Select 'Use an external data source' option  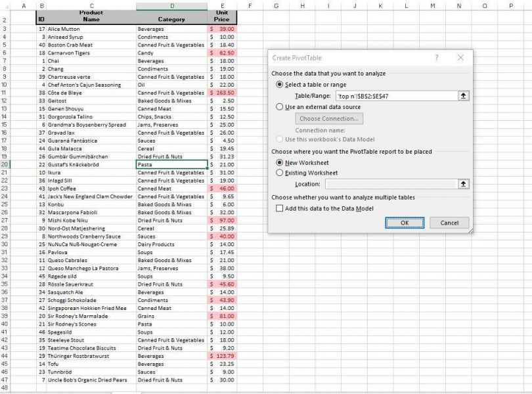(278, 107)
